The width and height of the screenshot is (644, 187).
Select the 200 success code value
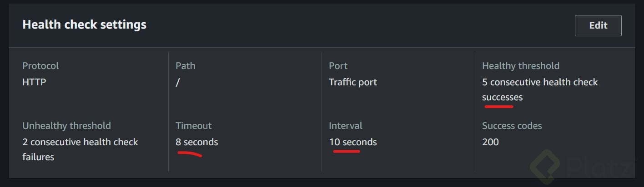click(x=490, y=142)
